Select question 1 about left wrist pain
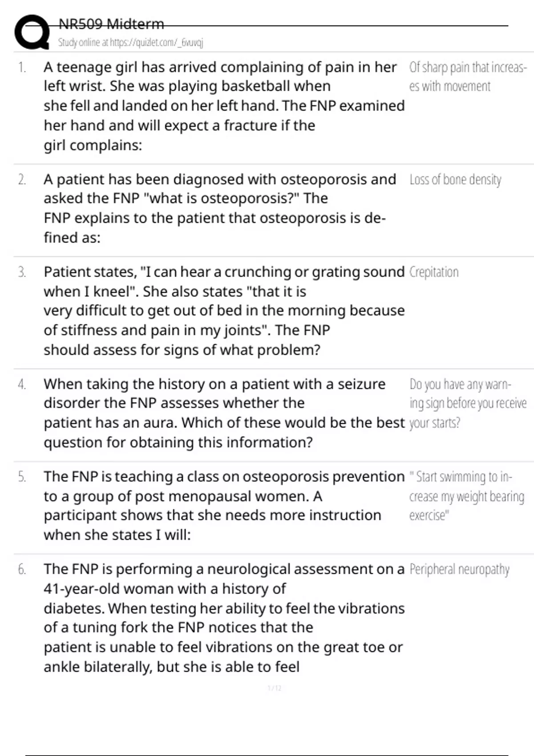 [x=224, y=106]
